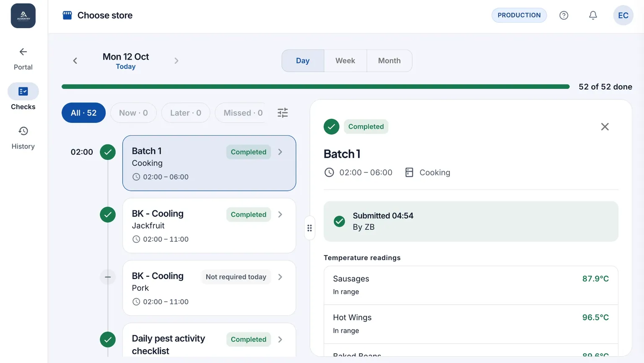Image resolution: width=644 pixels, height=363 pixels.
Task: Open the History section
Action: tap(23, 137)
